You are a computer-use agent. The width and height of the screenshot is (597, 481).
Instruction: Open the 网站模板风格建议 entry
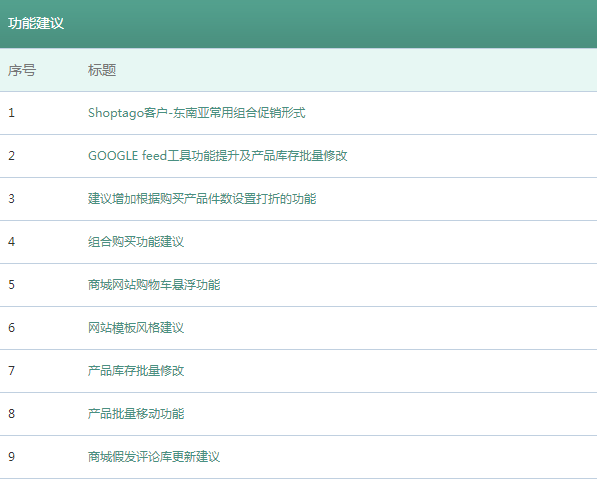(136, 328)
